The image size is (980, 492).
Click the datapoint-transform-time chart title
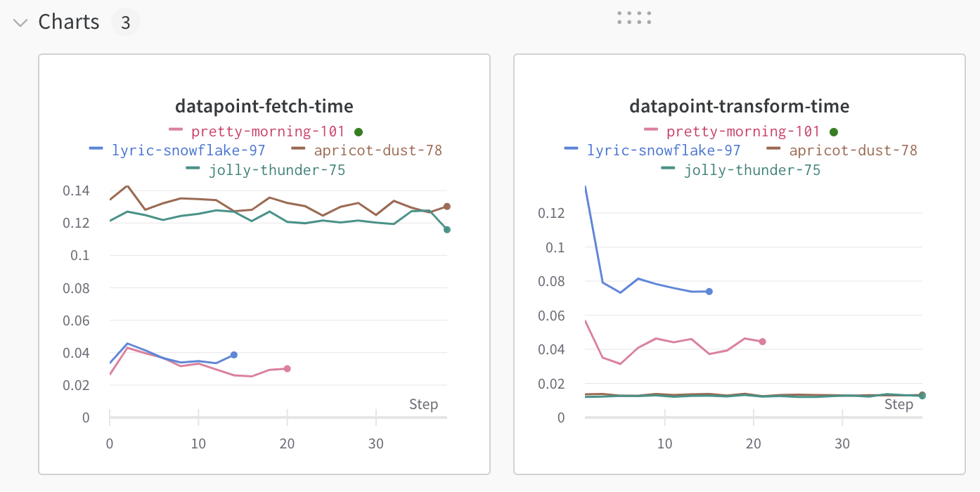(x=739, y=106)
